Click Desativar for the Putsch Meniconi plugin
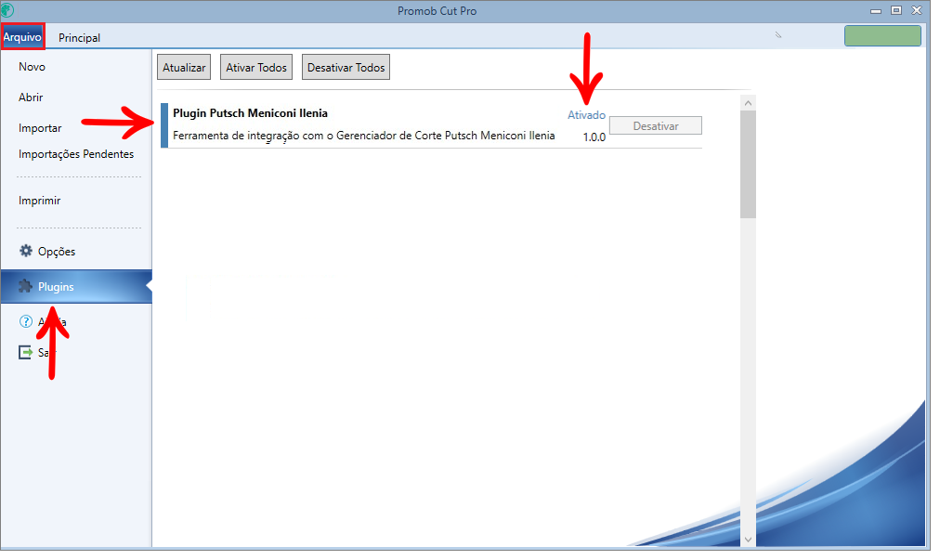 point(656,126)
